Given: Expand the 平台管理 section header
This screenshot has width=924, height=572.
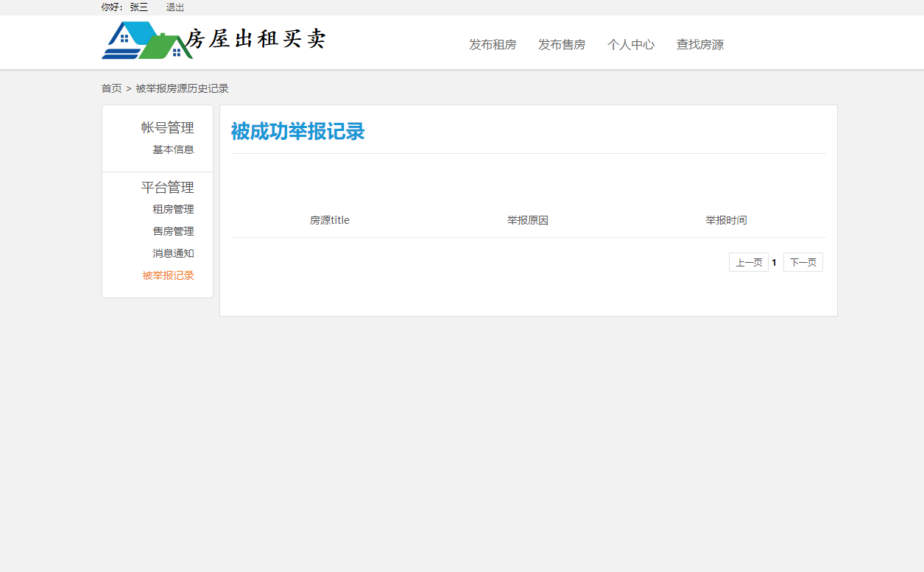Looking at the screenshot, I should (169, 187).
